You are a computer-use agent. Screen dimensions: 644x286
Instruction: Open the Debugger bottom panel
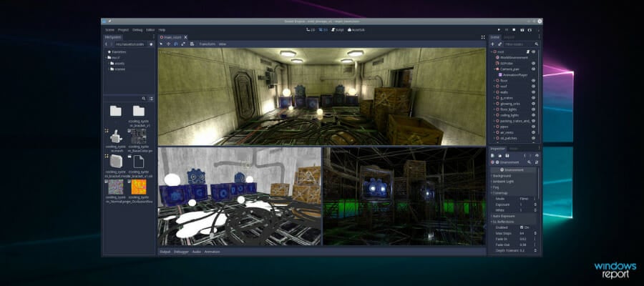[181, 252]
